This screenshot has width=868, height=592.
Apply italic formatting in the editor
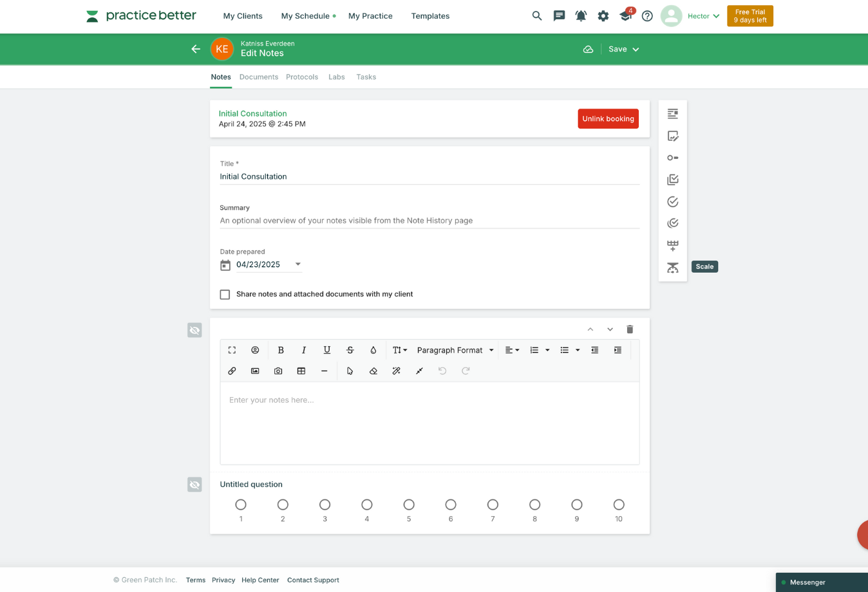[304, 350]
